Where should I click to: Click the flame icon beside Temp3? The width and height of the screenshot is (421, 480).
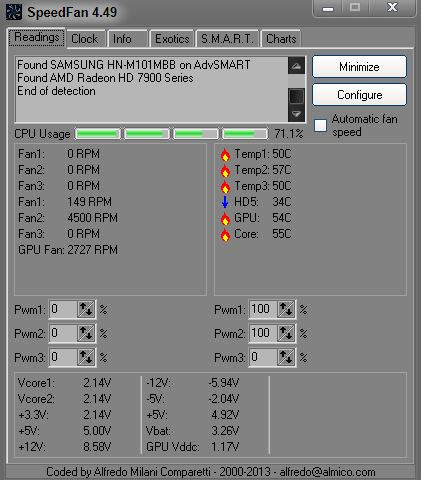(225, 187)
